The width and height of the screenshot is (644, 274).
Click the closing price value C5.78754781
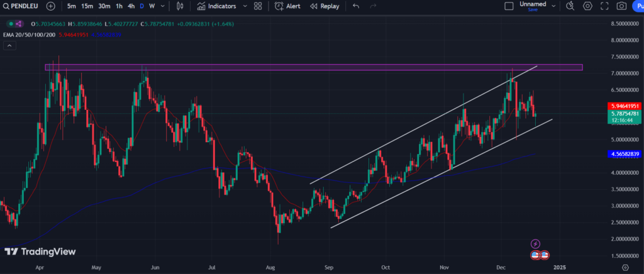point(158,24)
